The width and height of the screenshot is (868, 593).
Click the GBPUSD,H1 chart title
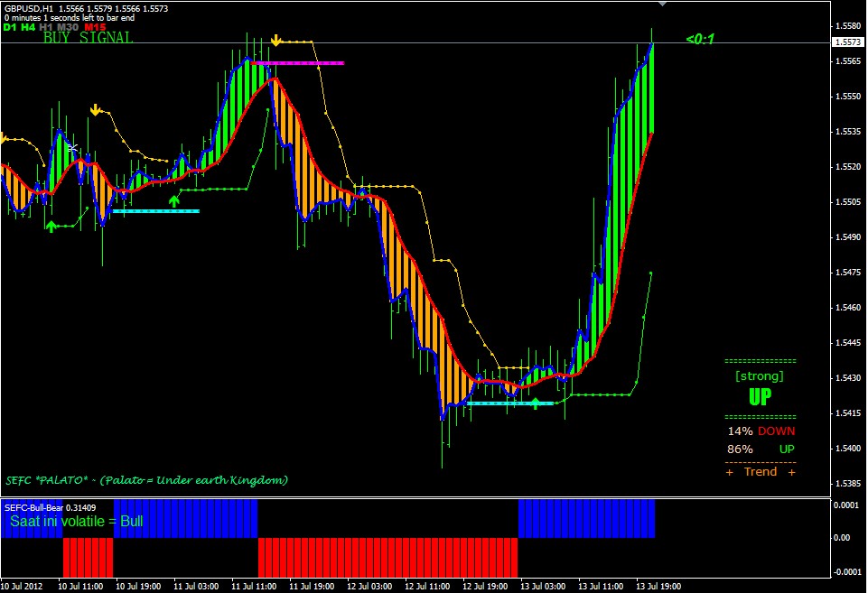pyautogui.click(x=29, y=8)
